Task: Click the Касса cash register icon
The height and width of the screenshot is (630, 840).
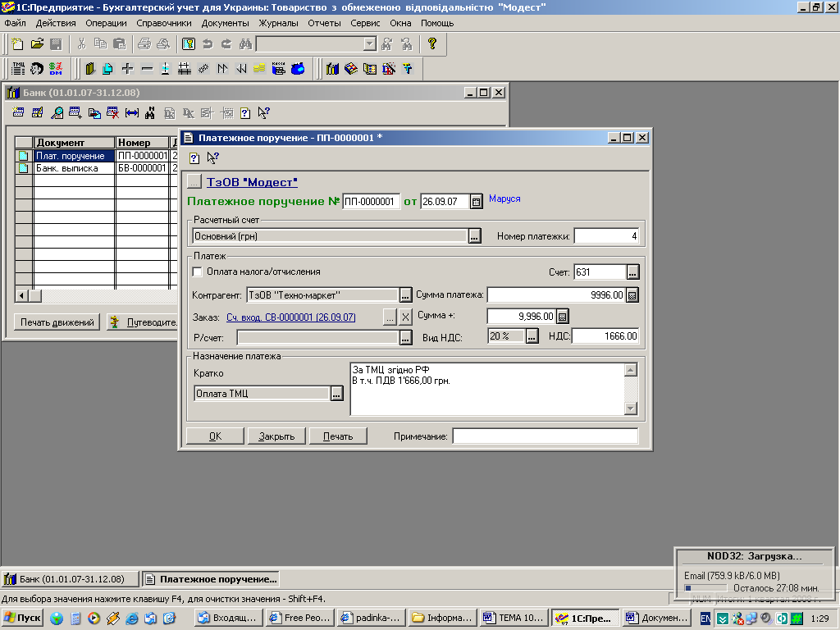Action: click(279, 69)
